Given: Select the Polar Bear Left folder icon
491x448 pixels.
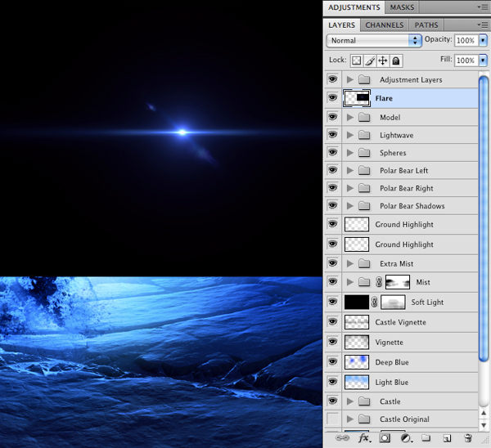Looking at the screenshot, I should (364, 171).
